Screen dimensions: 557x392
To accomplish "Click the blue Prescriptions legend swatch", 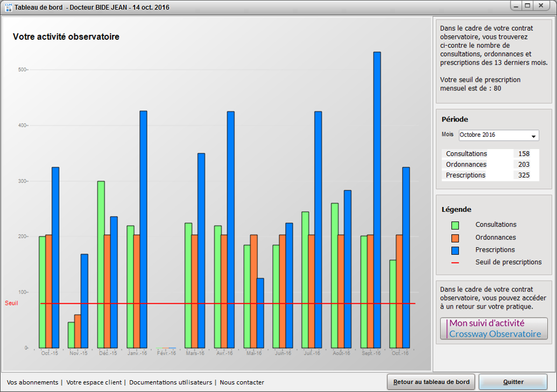I will click(455, 250).
